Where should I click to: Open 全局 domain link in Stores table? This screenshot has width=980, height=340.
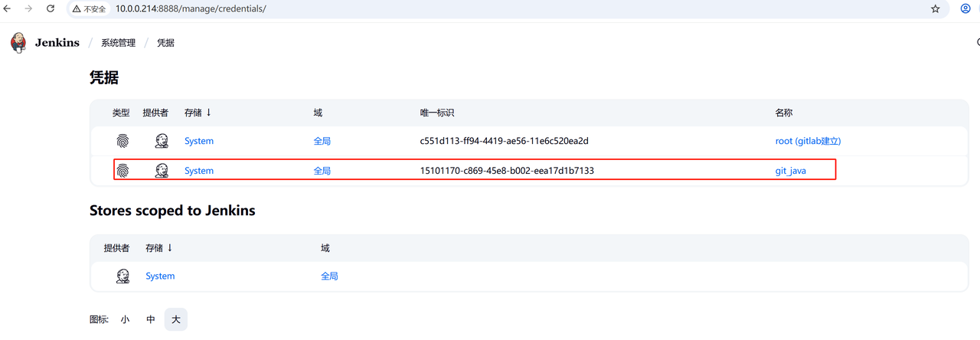(x=329, y=276)
